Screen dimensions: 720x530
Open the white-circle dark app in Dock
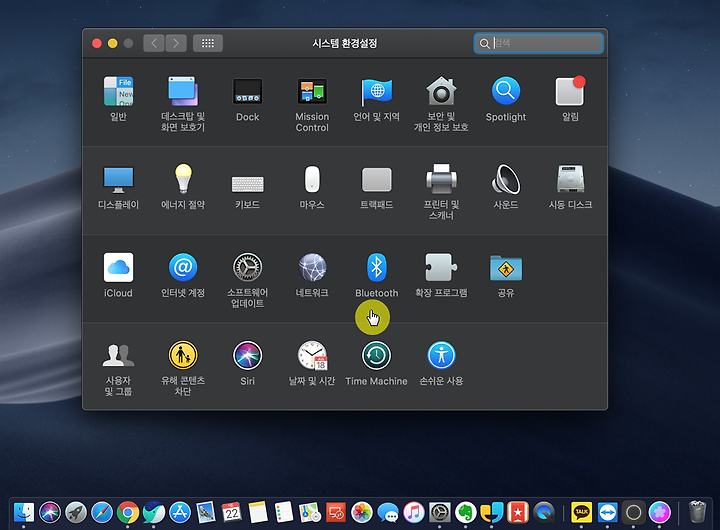(x=634, y=512)
